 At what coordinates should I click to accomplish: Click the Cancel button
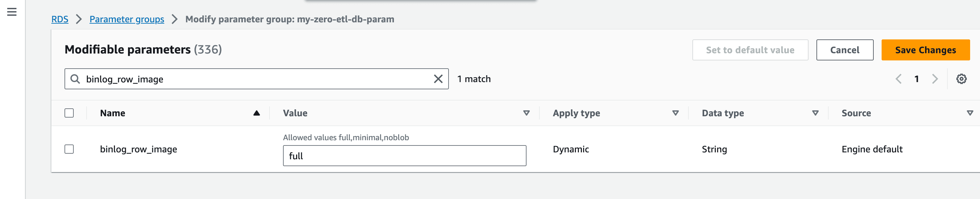pos(844,50)
